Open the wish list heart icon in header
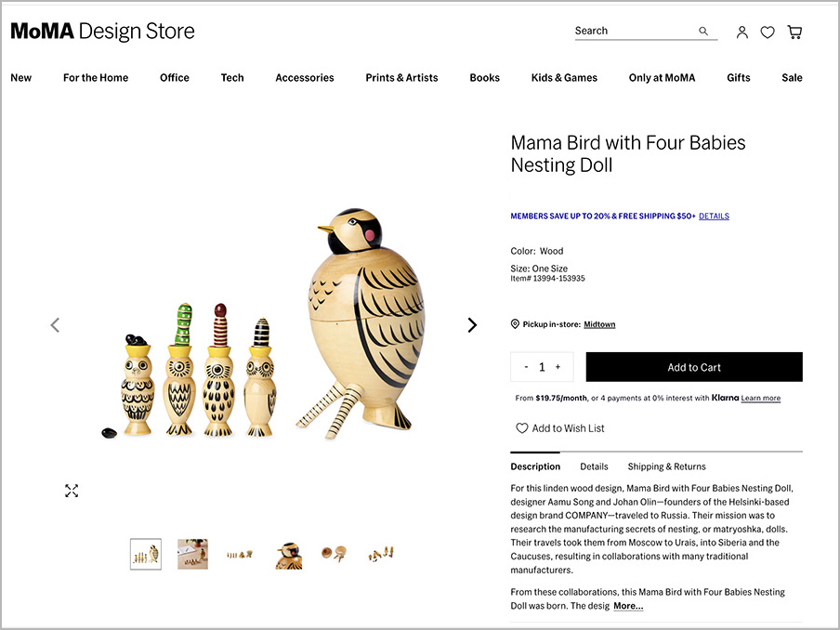 pyautogui.click(x=768, y=33)
